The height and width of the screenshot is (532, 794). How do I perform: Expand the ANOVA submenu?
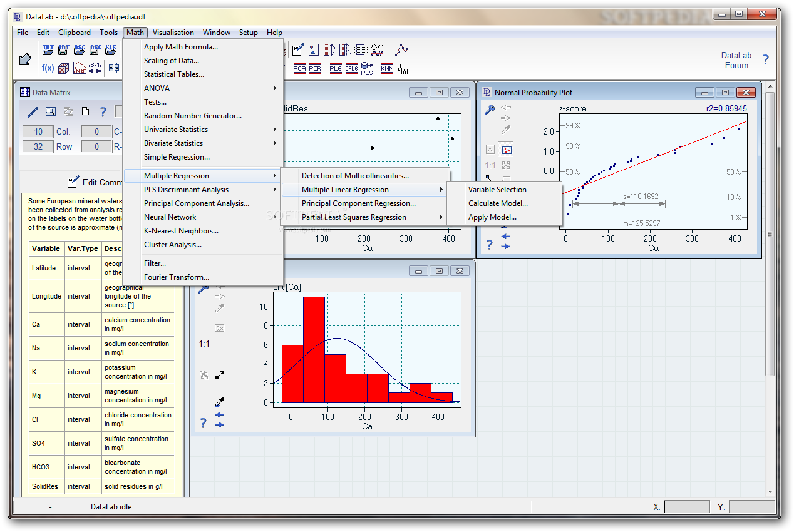[x=203, y=88]
